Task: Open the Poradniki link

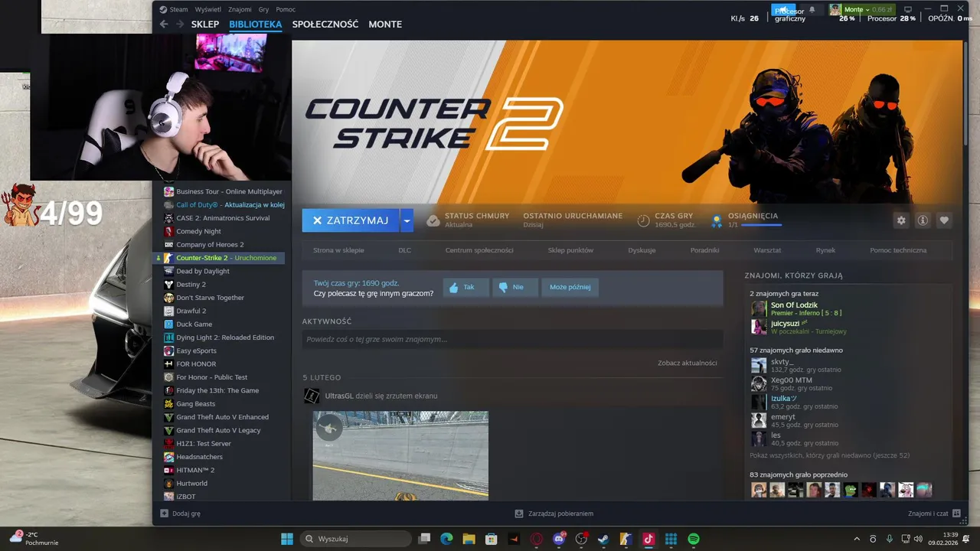Action: coord(705,250)
